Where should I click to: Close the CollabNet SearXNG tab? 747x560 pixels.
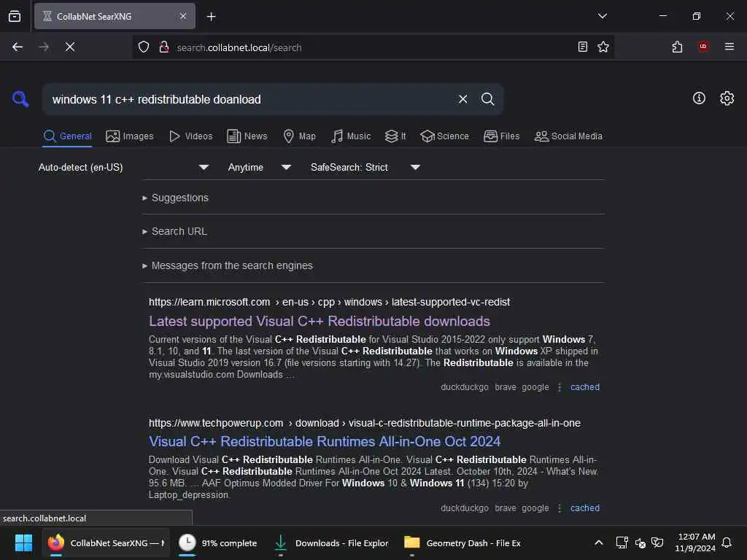183,16
